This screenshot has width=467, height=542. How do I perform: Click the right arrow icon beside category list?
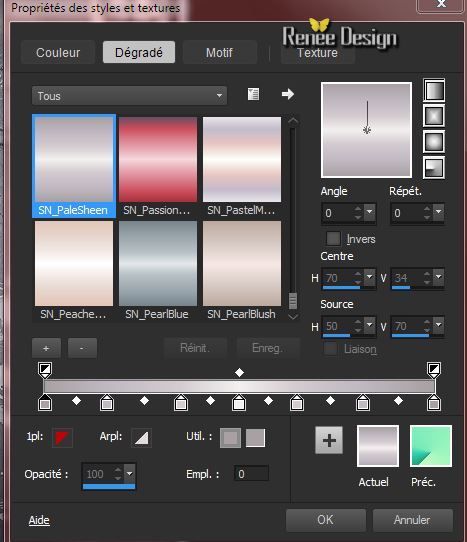288,94
